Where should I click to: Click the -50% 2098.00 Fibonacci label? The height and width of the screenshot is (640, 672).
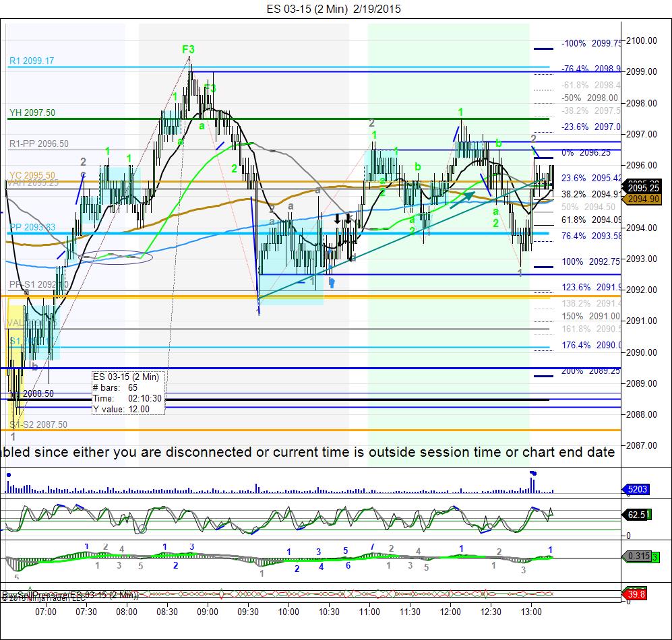coord(590,98)
